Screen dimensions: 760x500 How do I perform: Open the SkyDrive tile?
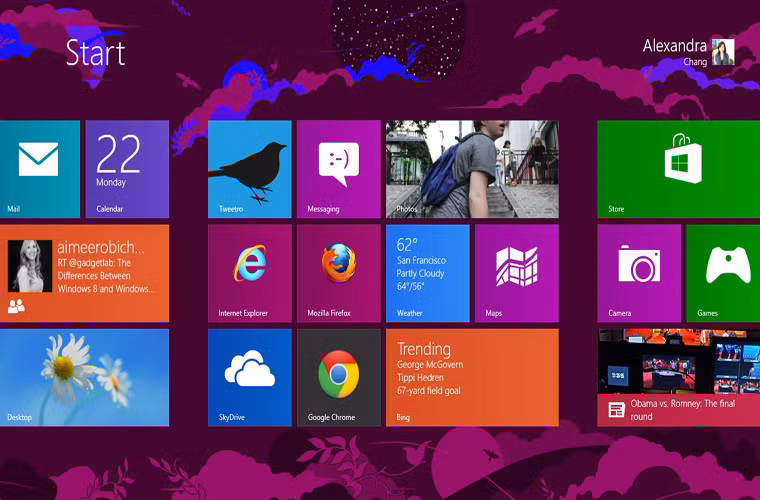pyautogui.click(x=250, y=378)
